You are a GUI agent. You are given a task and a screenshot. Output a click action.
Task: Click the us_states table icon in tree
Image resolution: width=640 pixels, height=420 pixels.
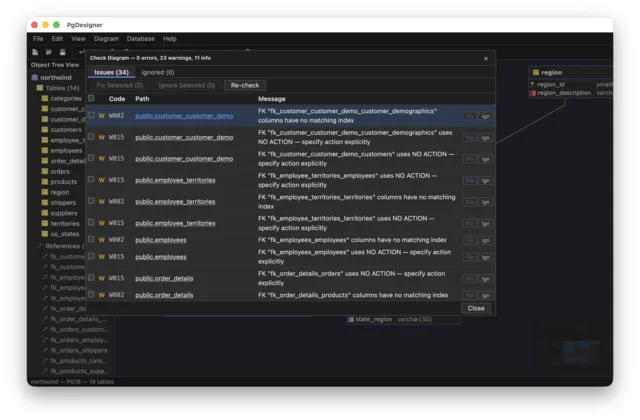click(45, 233)
